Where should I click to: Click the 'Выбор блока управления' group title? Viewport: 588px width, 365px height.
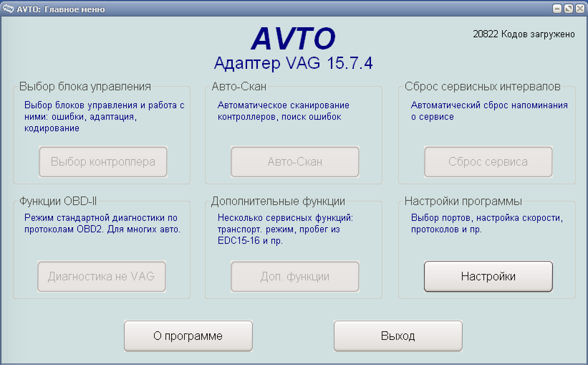click(85, 86)
